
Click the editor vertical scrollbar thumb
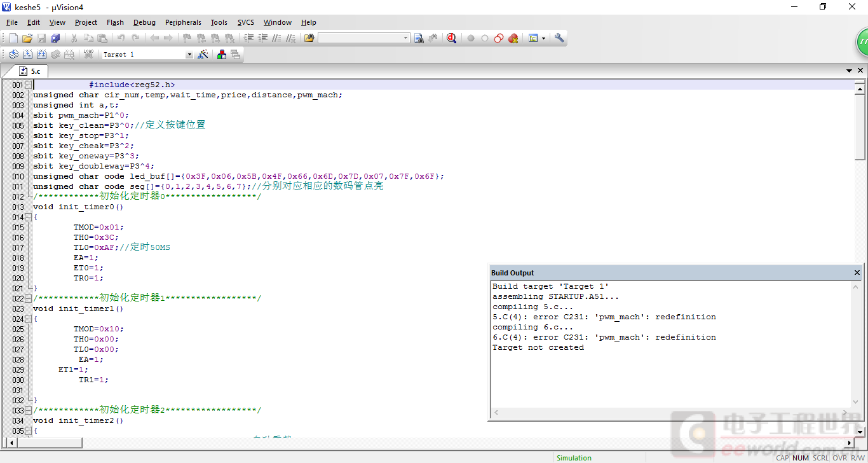click(860, 126)
